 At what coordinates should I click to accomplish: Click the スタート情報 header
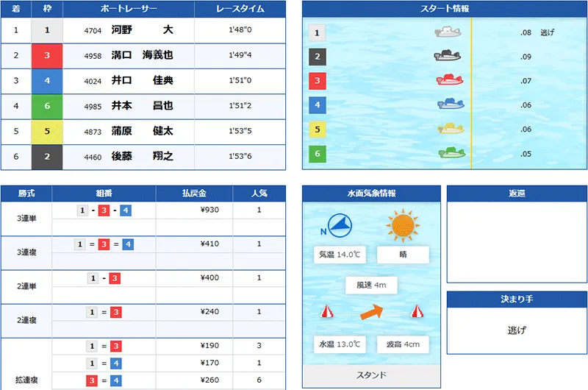click(445, 9)
